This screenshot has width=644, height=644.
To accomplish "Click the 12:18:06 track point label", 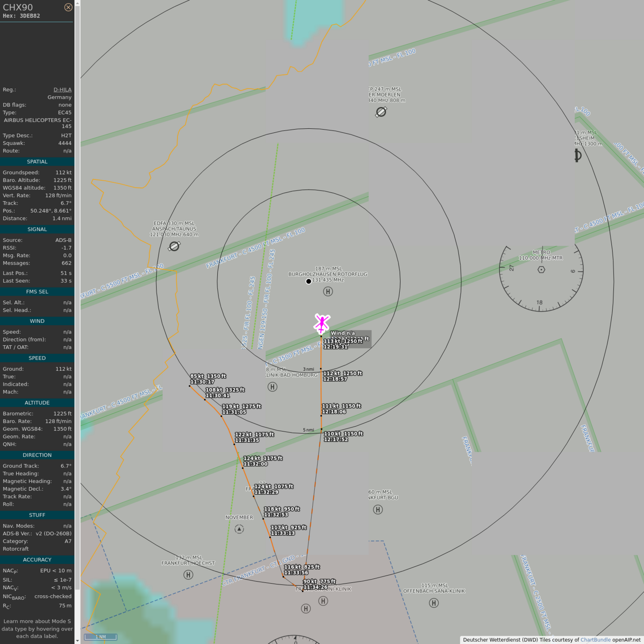I will click(334, 411).
